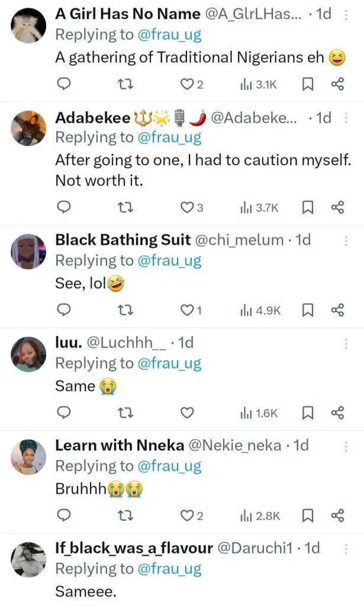Like the 'Bruhhh' tweet by Nneka
This screenshot has width=364, height=606.
[x=187, y=515]
